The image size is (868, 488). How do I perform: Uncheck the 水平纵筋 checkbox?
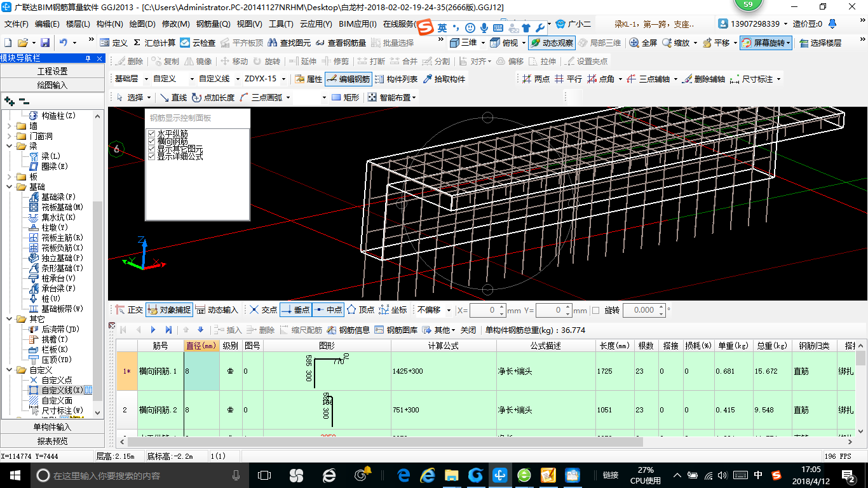(151, 134)
